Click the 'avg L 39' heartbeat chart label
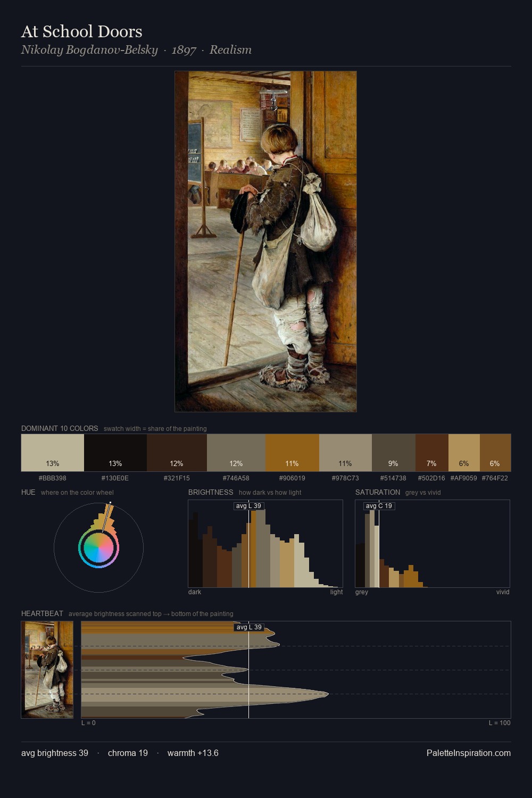532x798 pixels. [x=249, y=627]
